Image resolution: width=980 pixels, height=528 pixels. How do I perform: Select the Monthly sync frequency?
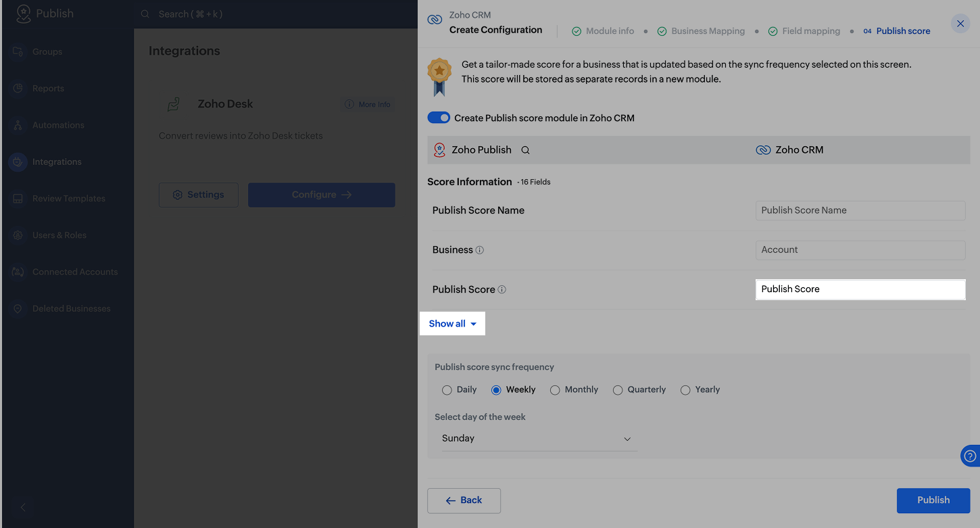[555, 390]
